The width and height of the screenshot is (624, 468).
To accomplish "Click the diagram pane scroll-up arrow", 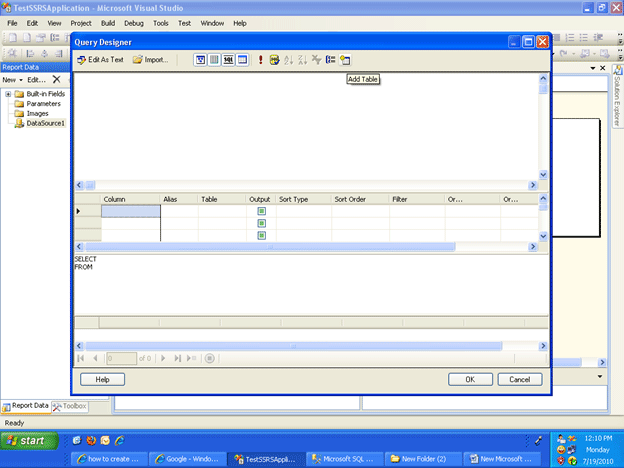I will [543, 78].
